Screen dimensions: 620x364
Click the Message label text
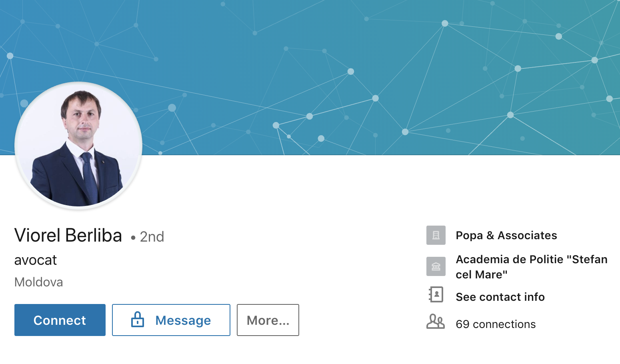click(183, 320)
